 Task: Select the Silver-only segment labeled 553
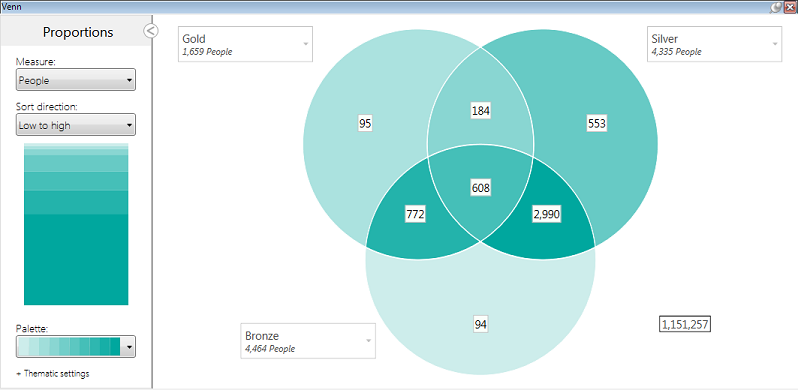(x=596, y=123)
